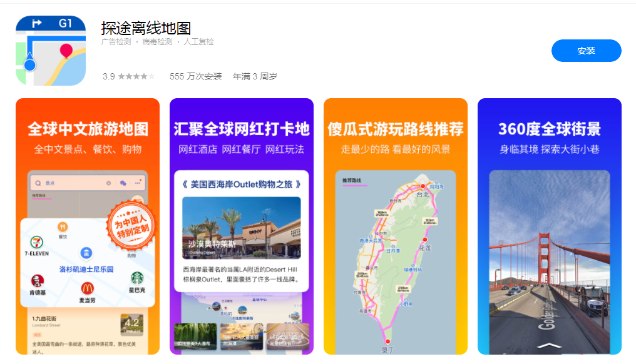The width and height of the screenshot is (636, 364).
Task: Click the 安装 install button
Action: point(586,51)
